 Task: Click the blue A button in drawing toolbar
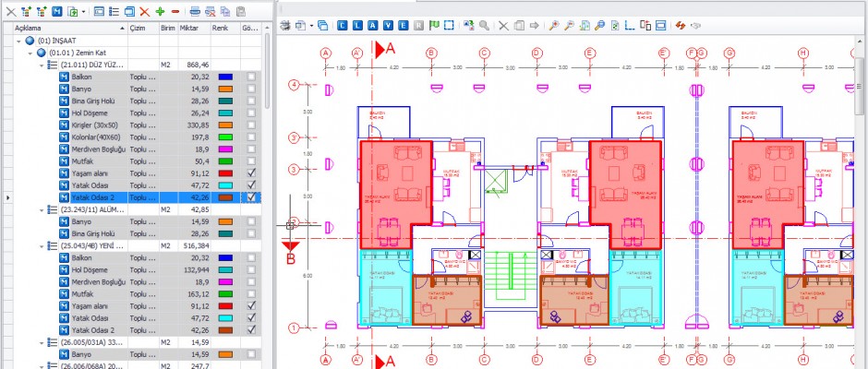coord(373,26)
